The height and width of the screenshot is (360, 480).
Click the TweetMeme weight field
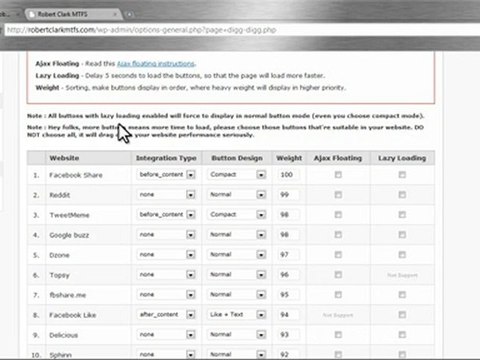288,215
